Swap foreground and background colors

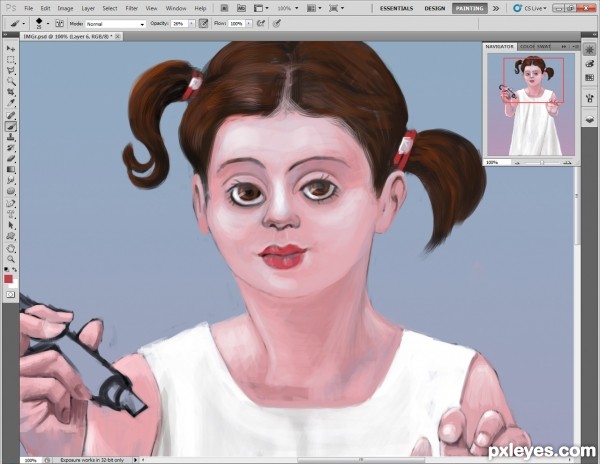(x=15, y=269)
